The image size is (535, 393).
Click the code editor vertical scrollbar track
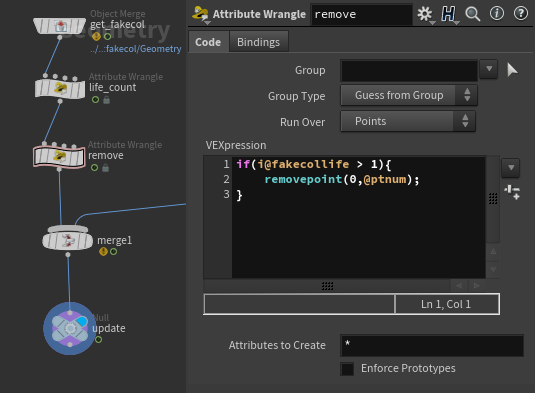(x=493, y=200)
